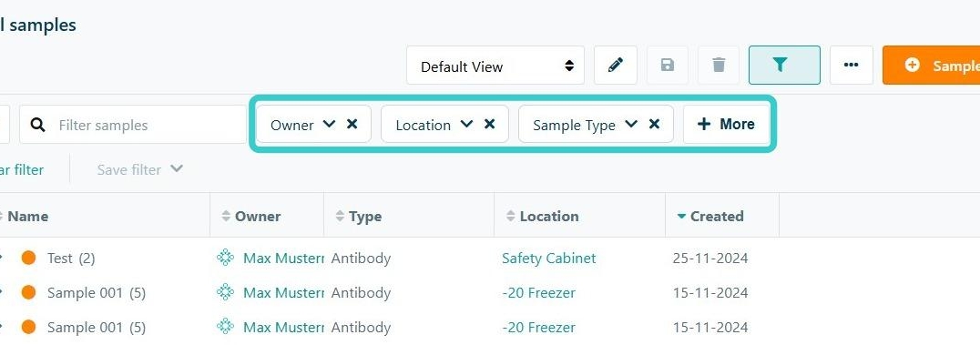Remove the Sample Type filter with its X
Screen dimensions: 980x345
[654, 124]
